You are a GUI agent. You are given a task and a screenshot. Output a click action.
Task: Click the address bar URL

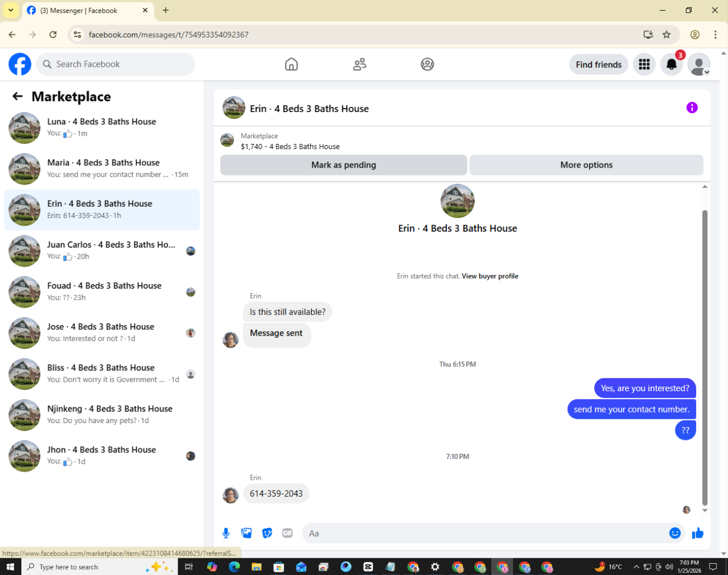pyautogui.click(x=169, y=35)
